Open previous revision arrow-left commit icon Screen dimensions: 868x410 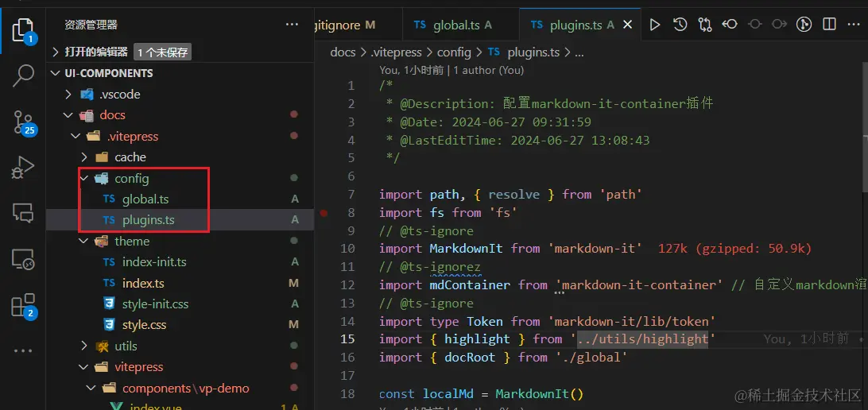click(x=730, y=25)
